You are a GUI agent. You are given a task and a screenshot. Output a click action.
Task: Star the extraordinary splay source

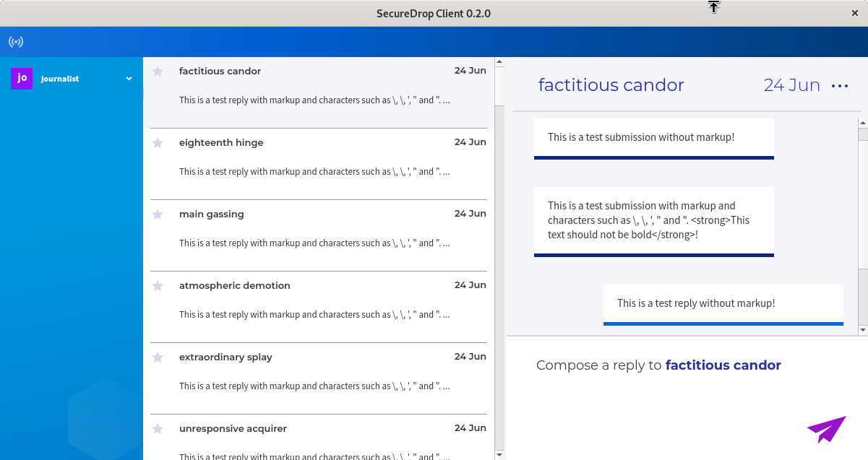(x=158, y=357)
